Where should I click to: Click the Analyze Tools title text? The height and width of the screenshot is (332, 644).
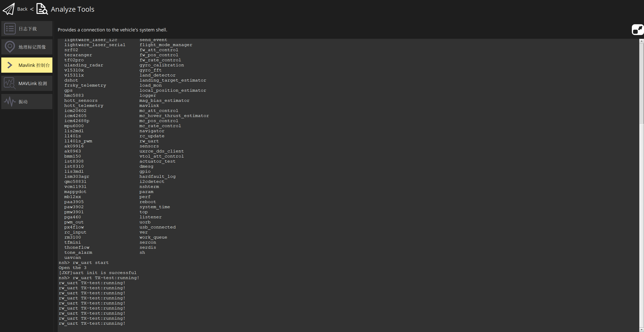tap(72, 9)
